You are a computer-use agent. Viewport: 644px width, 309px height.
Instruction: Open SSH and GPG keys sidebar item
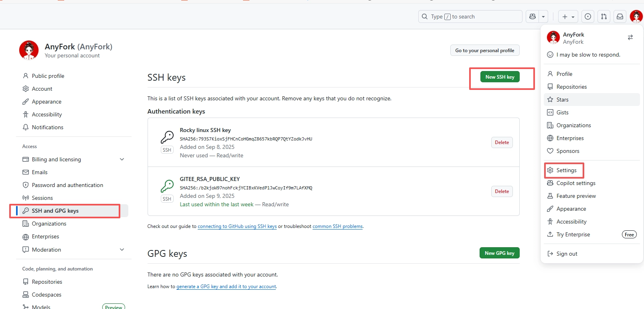coord(55,211)
